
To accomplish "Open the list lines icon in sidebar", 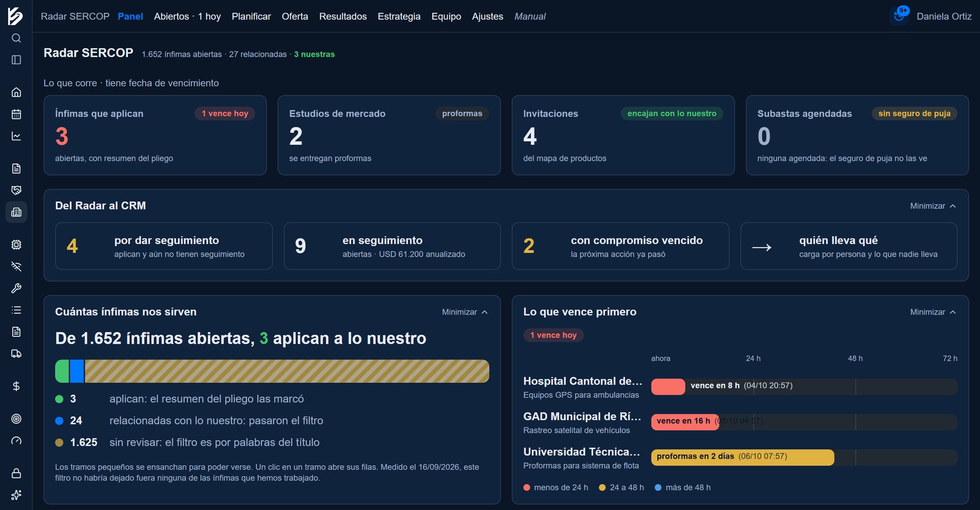I will 16,310.
